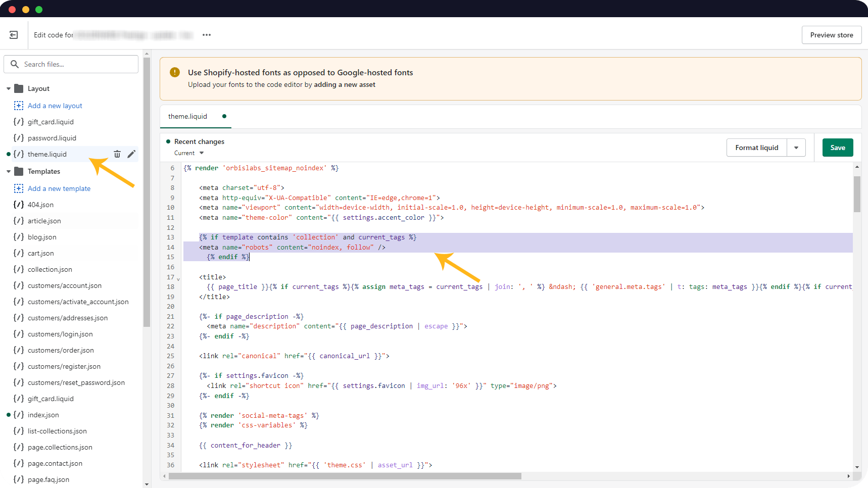Click line 6 orbislabs_sitemap_noindex render code

[261, 168]
